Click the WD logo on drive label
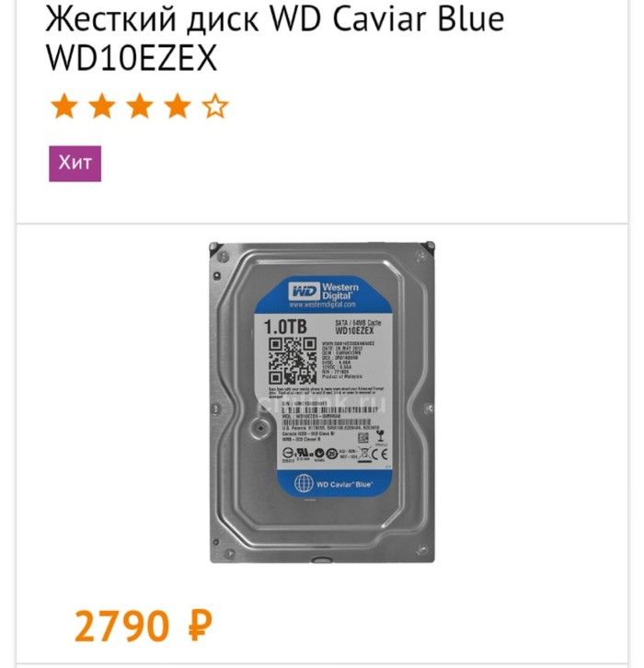 tap(304, 292)
